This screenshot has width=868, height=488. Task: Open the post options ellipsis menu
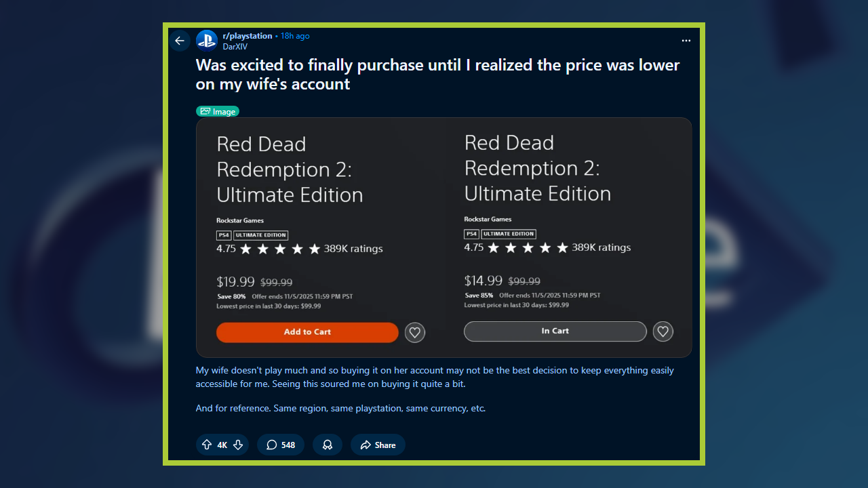[x=686, y=41]
